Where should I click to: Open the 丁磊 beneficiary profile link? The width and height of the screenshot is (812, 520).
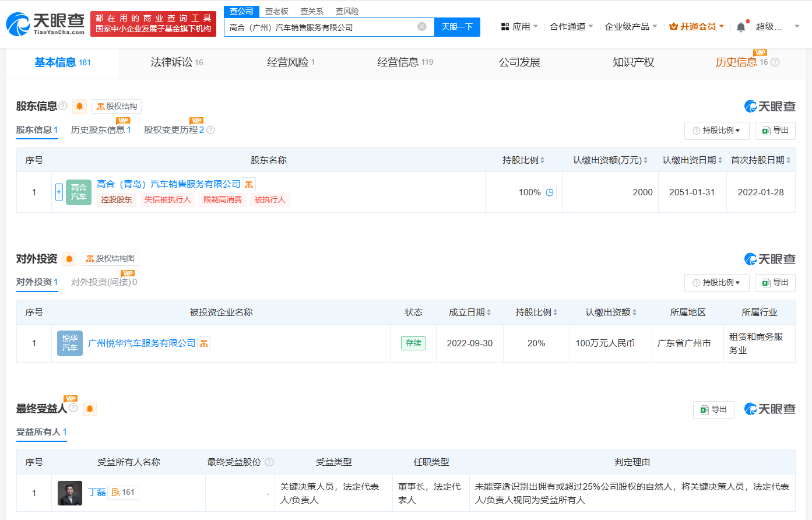pos(97,493)
